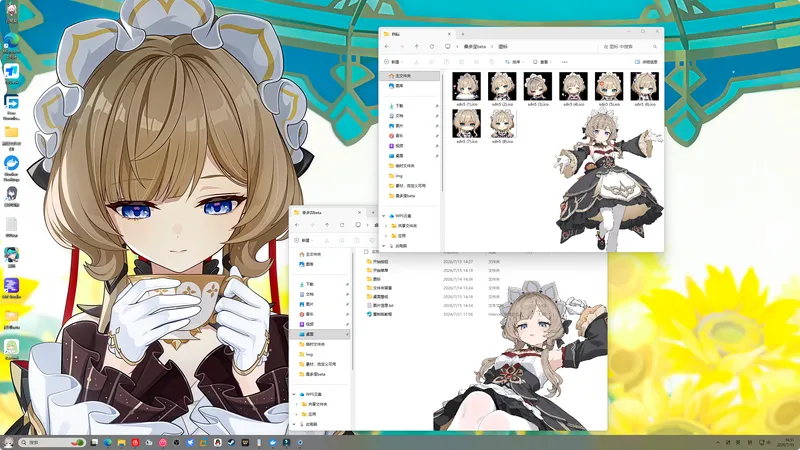This screenshot has height=450, width=800.
Task: Click Cut icon in 图标 window toolbar
Action: click(x=416, y=62)
